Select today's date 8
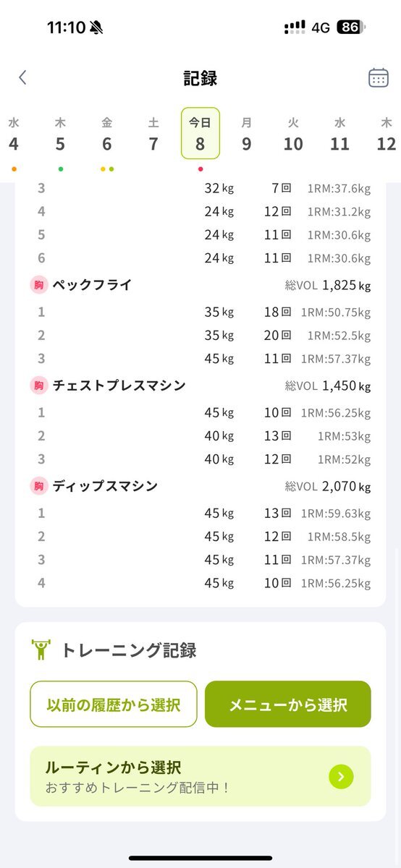This screenshot has height=868, width=401. coord(200,134)
